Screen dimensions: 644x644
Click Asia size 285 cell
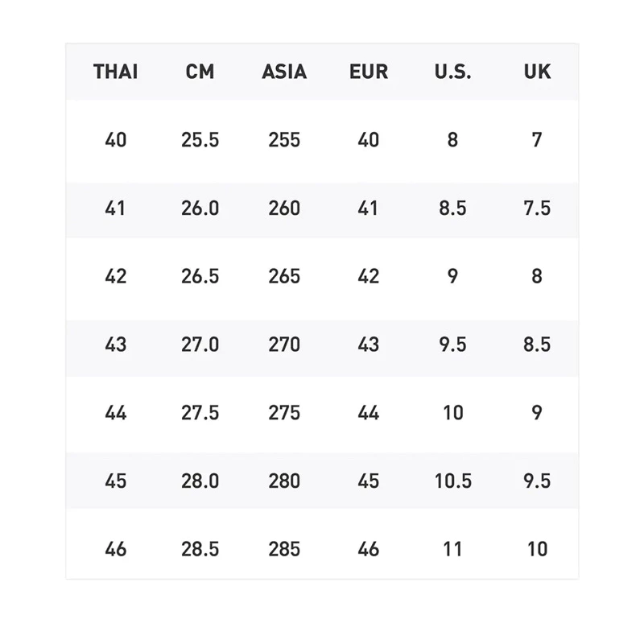(x=284, y=549)
